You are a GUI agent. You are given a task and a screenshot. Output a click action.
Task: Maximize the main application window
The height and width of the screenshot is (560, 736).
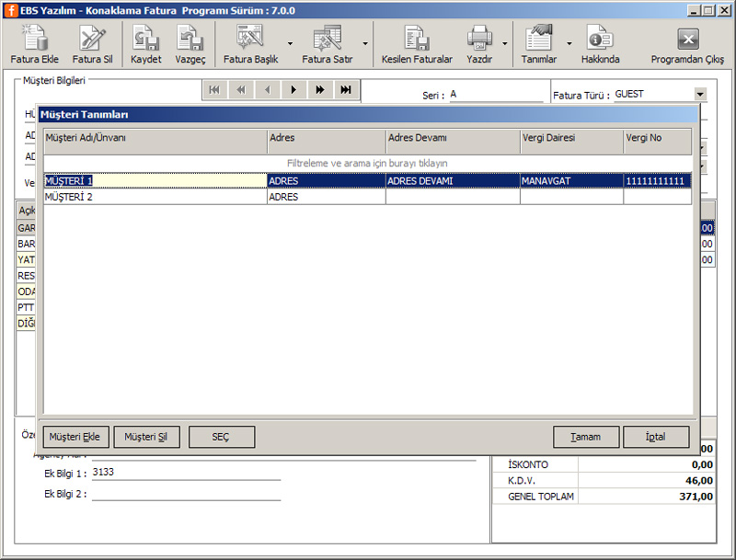click(708, 10)
